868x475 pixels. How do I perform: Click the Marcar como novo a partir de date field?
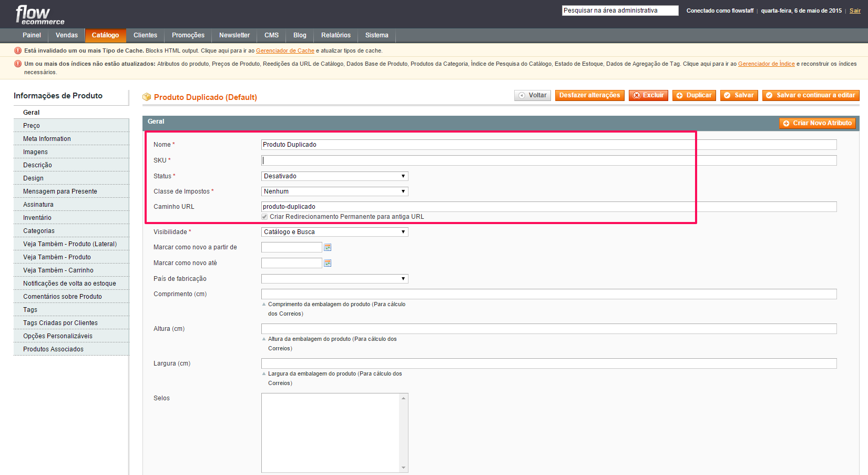click(292, 247)
